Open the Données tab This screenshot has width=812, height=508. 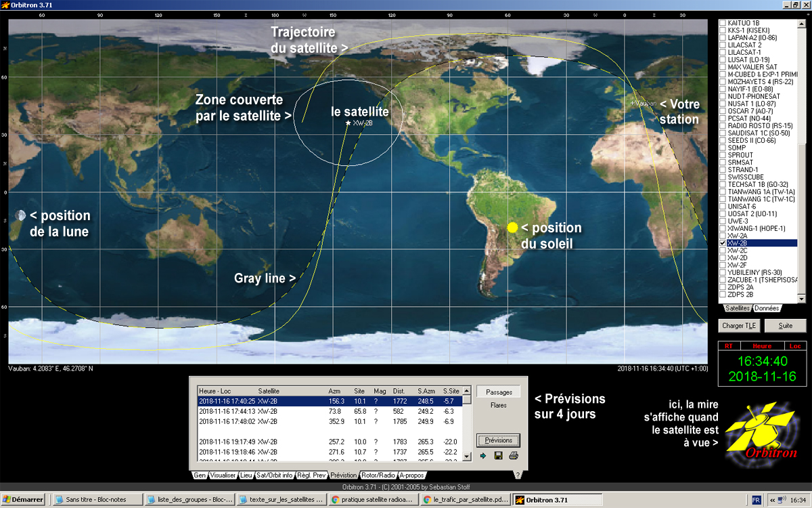pos(767,308)
